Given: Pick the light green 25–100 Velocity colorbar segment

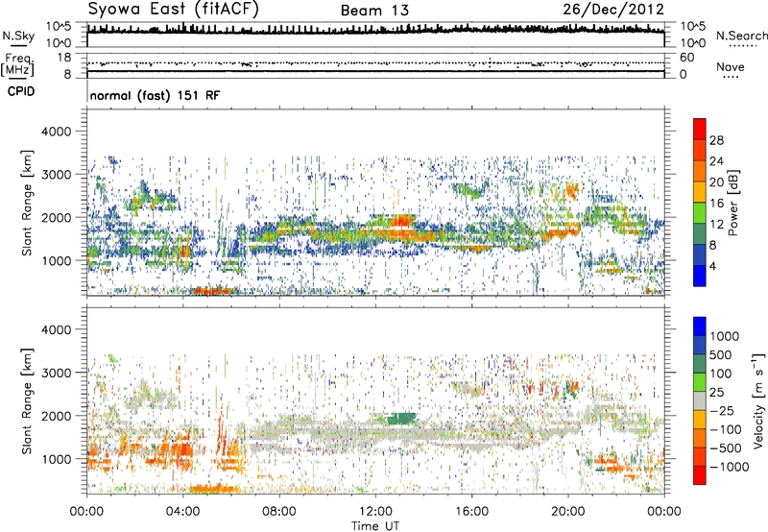Looking at the screenshot, I should click(700, 382).
